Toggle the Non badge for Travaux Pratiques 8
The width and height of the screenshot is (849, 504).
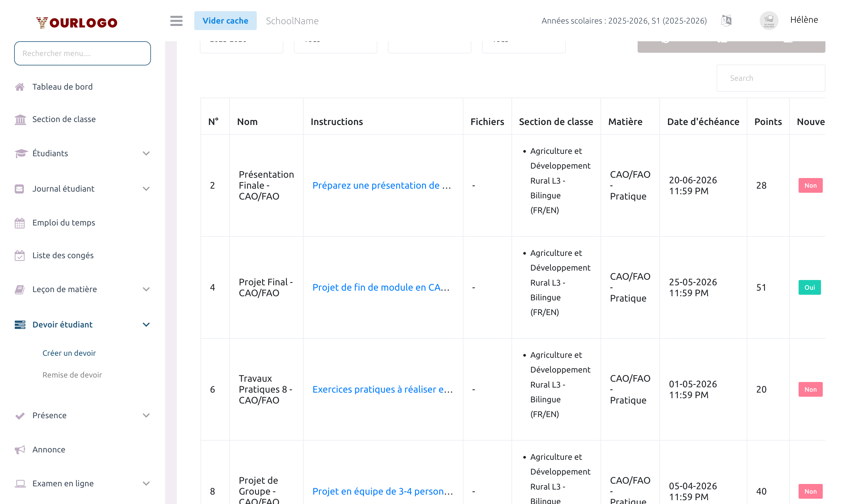(x=810, y=389)
